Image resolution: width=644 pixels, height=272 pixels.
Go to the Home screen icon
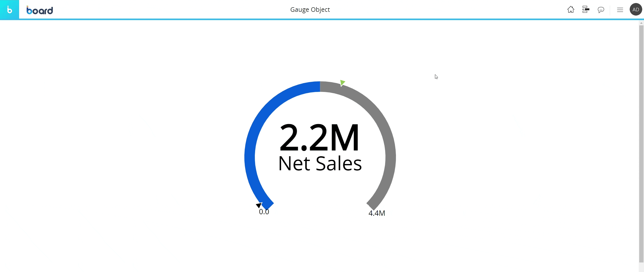(571, 10)
